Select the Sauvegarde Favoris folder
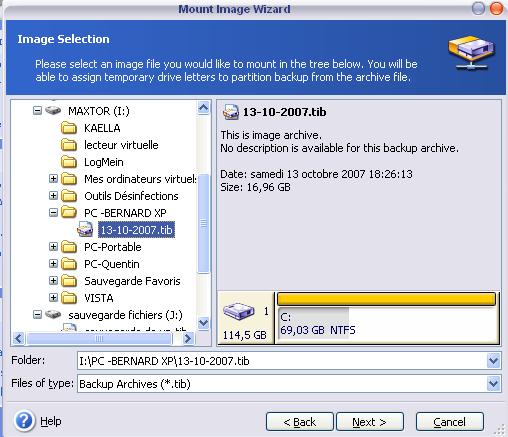The width and height of the screenshot is (508, 437). click(132, 281)
